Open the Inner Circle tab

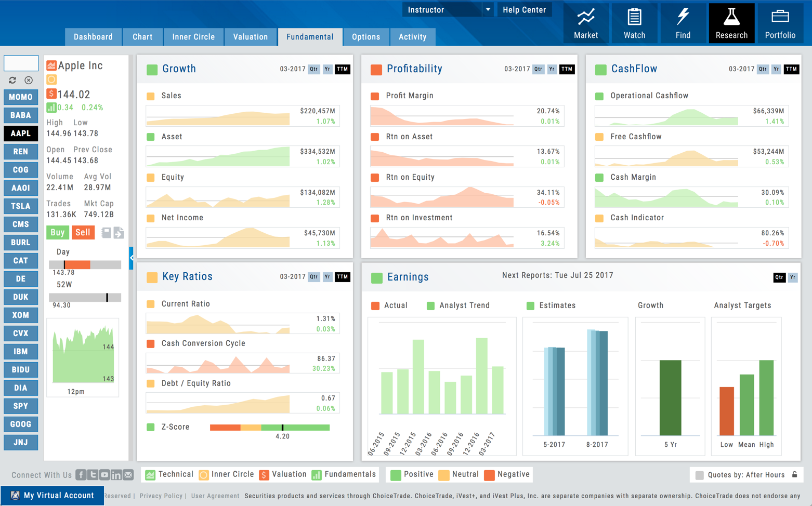point(193,37)
